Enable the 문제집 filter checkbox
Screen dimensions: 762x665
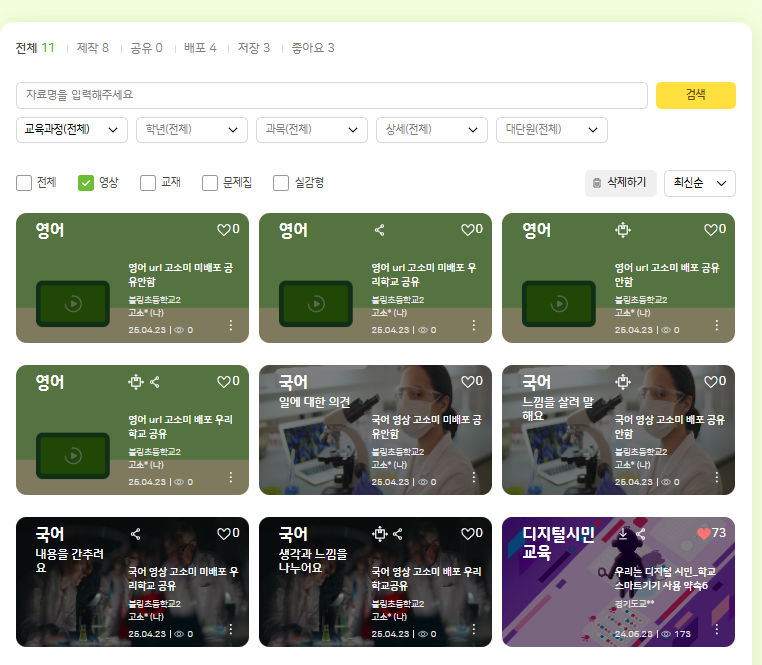tap(210, 183)
